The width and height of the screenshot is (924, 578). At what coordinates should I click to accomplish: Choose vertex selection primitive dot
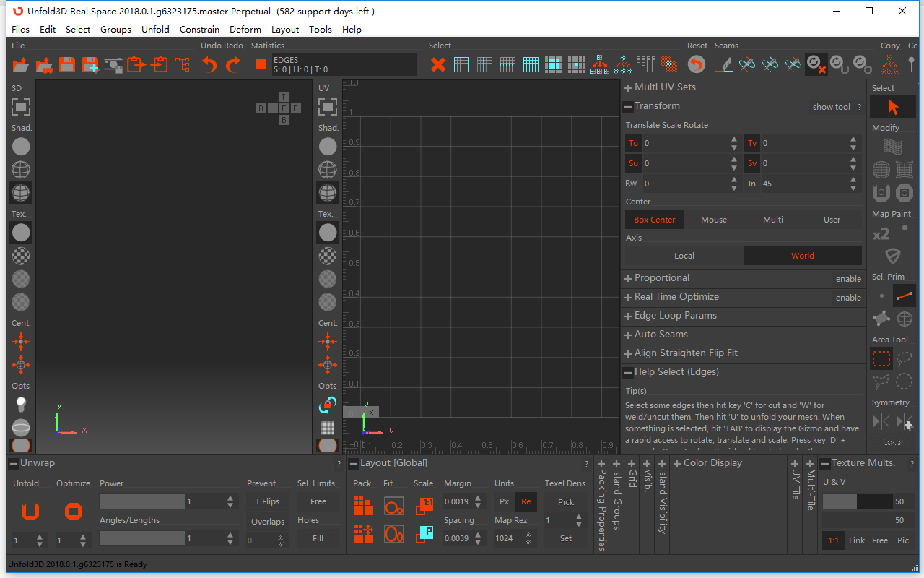point(881,296)
